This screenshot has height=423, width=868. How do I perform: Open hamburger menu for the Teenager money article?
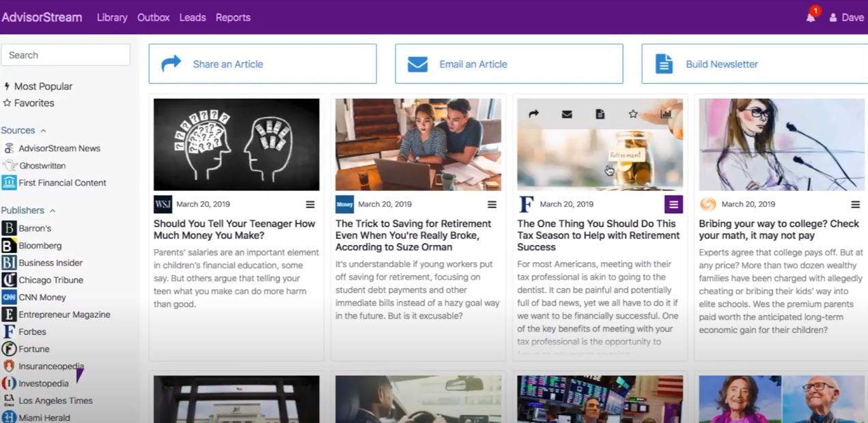point(310,204)
